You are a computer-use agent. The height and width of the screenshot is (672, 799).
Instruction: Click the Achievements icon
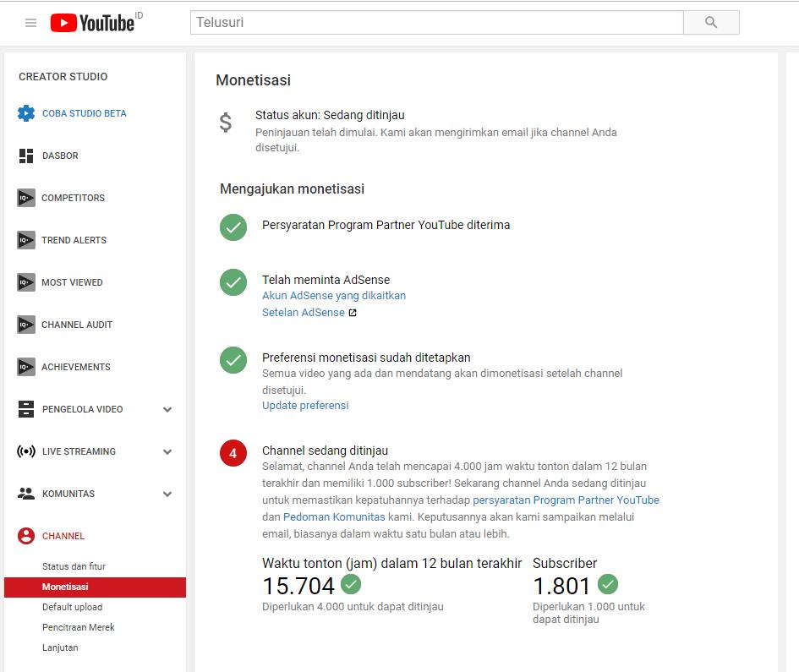coord(26,367)
